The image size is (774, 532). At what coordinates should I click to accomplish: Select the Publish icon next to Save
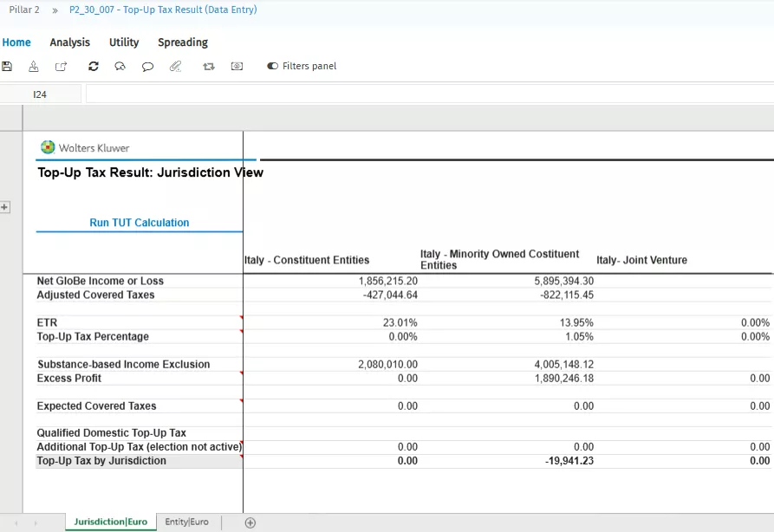click(x=33, y=66)
